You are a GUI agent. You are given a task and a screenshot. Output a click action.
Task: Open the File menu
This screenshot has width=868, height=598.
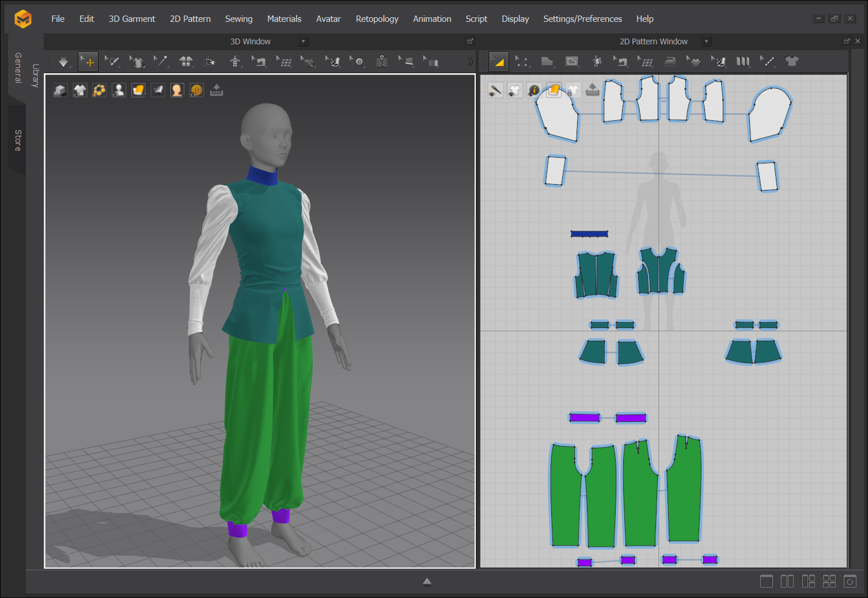58,19
